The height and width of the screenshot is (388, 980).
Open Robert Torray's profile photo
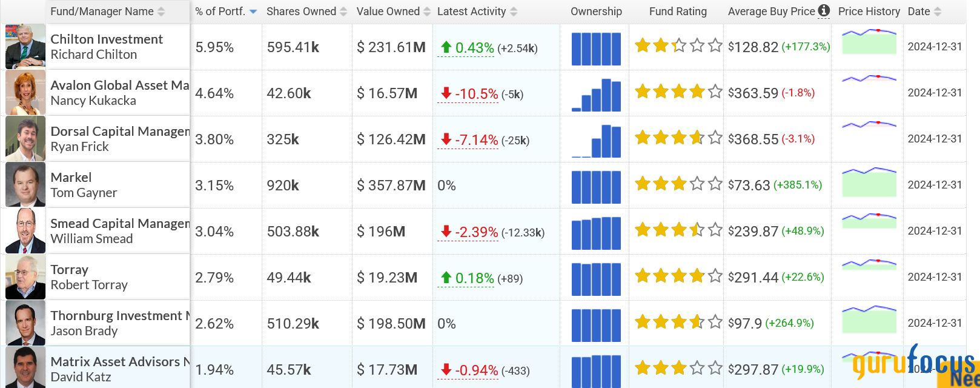point(25,277)
